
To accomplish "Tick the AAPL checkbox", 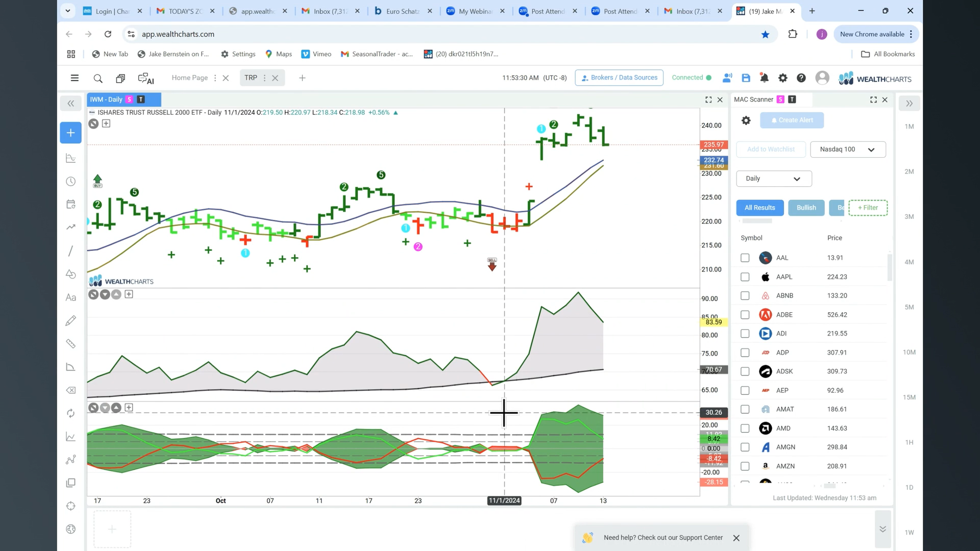I will tap(745, 277).
